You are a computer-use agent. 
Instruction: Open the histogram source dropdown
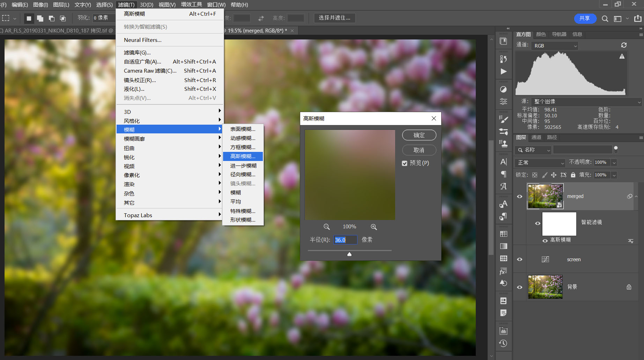(587, 102)
